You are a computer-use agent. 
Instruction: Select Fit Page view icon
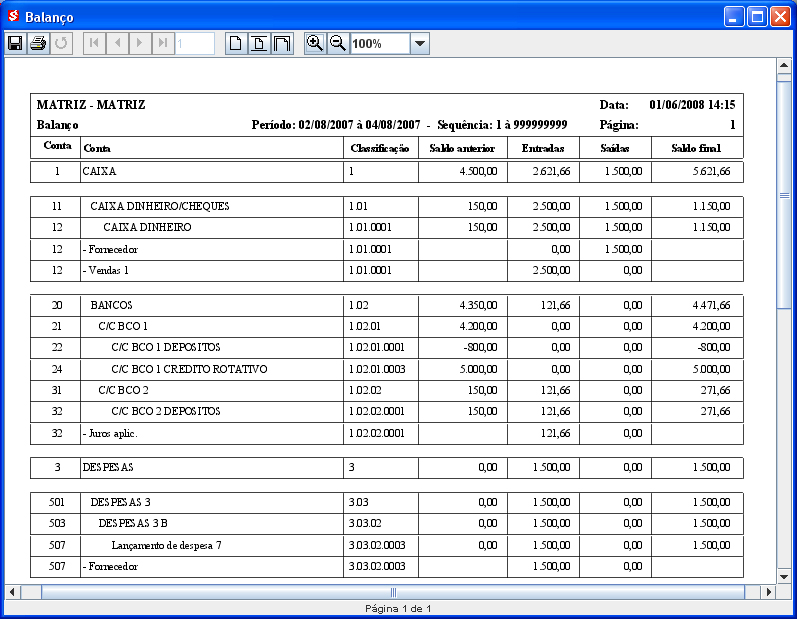259,43
